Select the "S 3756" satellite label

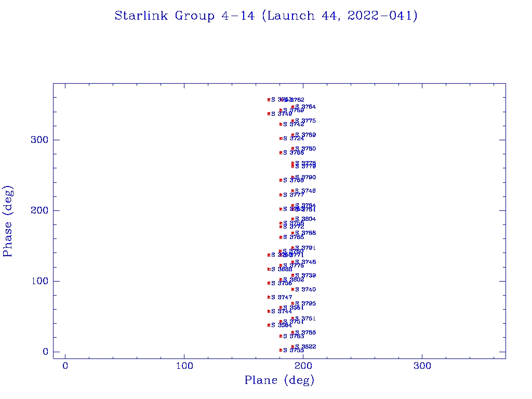click(x=282, y=283)
